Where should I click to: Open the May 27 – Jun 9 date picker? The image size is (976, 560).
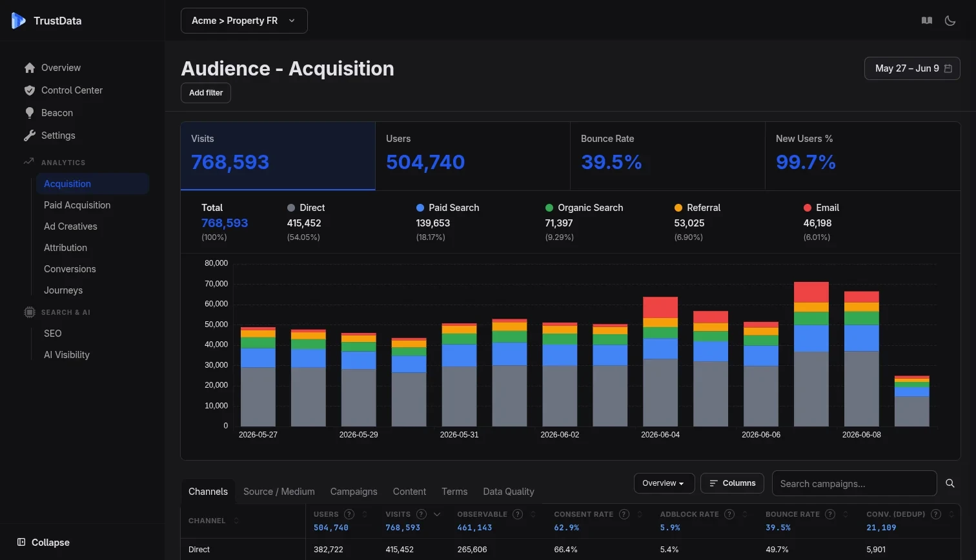point(912,68)
